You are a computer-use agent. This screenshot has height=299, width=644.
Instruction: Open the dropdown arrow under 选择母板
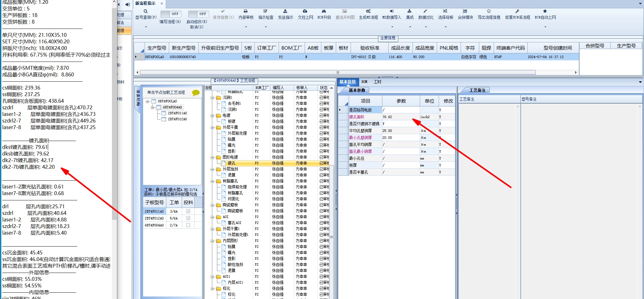pos(445,27)
